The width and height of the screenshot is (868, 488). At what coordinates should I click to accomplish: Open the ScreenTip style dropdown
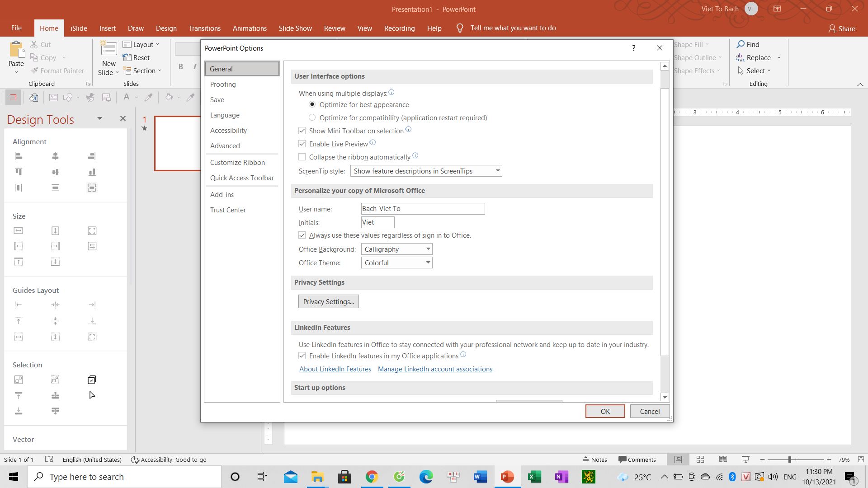click(x=426, y=171)
